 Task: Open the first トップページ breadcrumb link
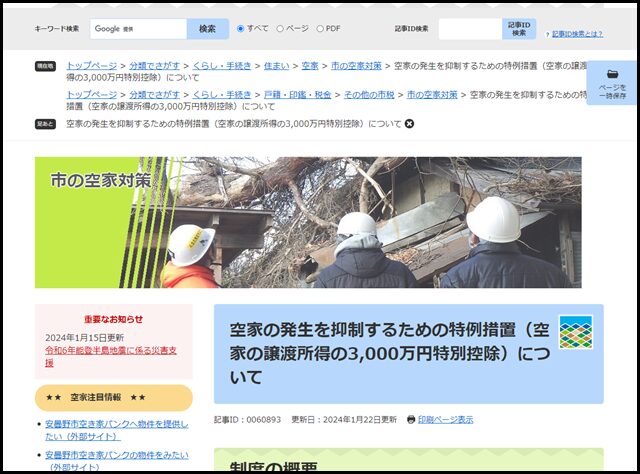pos(91,66)
